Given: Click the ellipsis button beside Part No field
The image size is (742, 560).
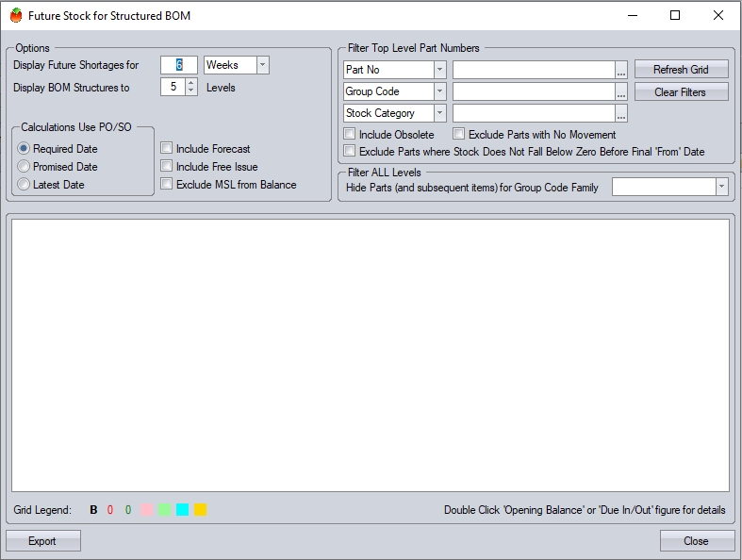Looking at the screenshot, I should coord(621,70).
